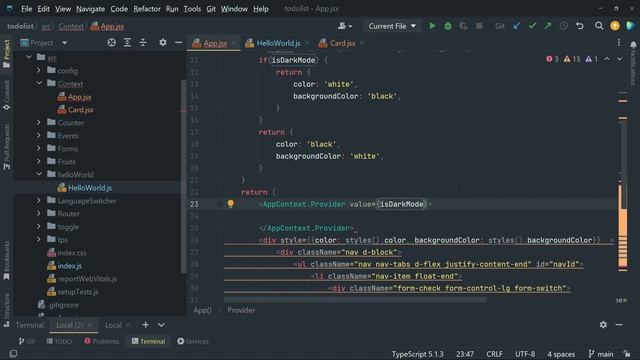Go to previous highlighted error arrow
The height and width of the screenshot is (360, 640).
(x=607, y=59)
